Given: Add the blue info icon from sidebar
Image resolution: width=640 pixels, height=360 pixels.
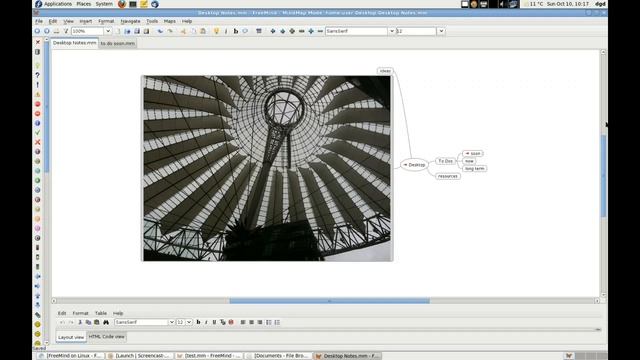Looking at the screenshot, I should tap(38, 123).
